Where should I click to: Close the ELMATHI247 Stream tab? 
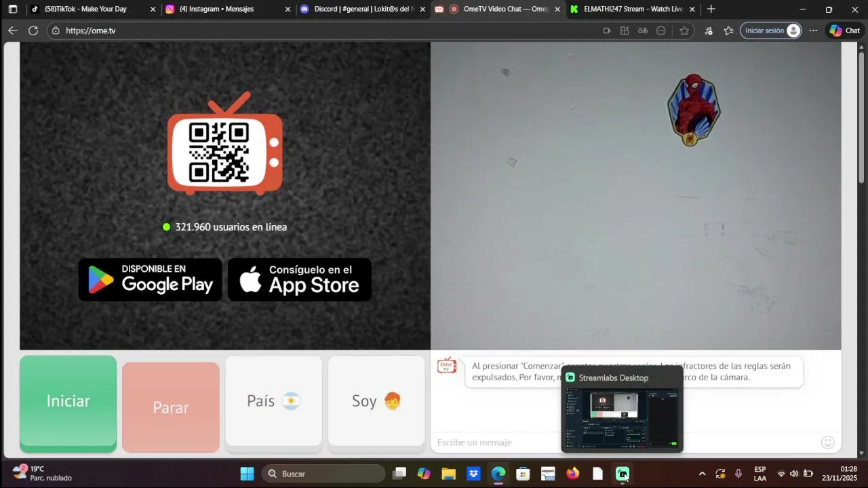[692, 9]
